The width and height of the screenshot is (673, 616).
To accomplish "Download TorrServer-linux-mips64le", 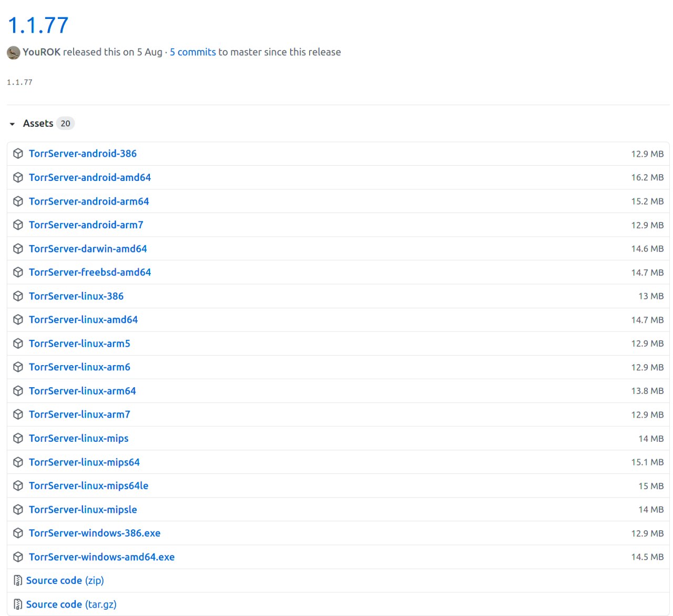I will [89, 486].
